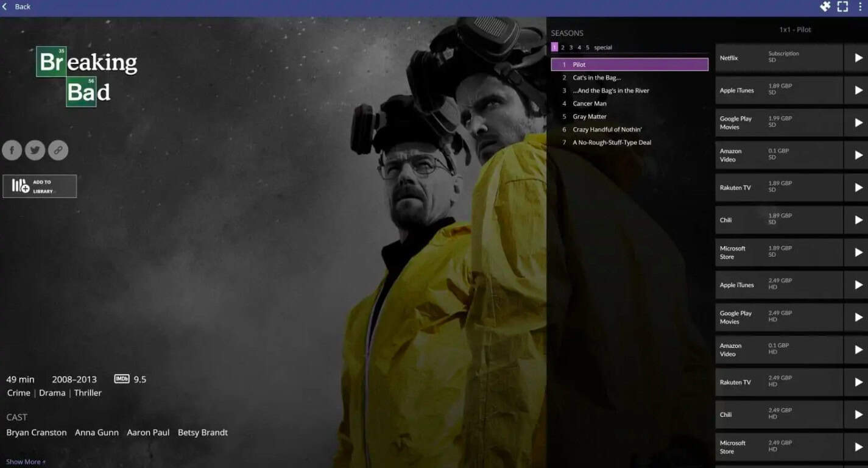This screenshot has height=468, width=868.
Task: Play Microsoft Store 1.89 GBP SD stream
Action: coord(859,252)
